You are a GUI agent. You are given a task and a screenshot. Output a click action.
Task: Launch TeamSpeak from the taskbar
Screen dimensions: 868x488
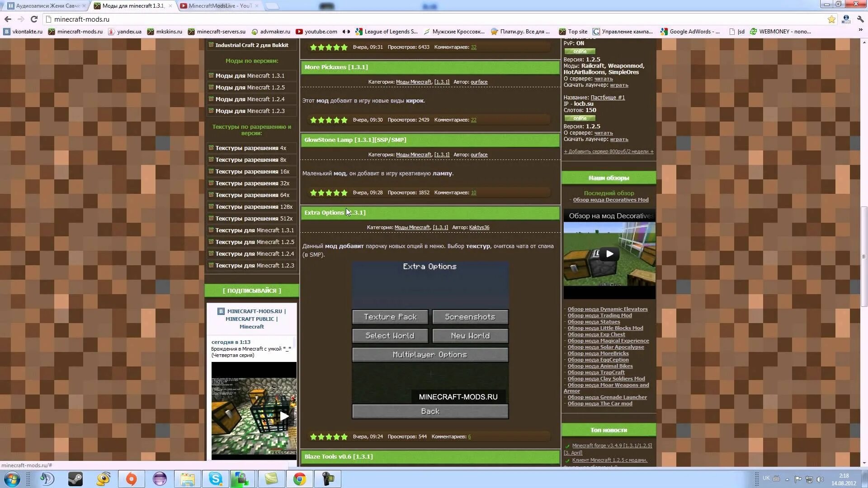(47, 479)
